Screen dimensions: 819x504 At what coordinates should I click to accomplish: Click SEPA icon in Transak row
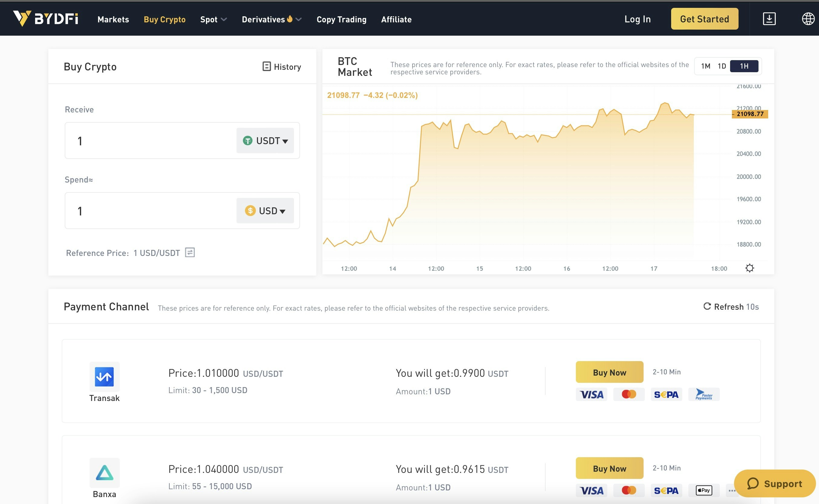[x=666, y=394]
